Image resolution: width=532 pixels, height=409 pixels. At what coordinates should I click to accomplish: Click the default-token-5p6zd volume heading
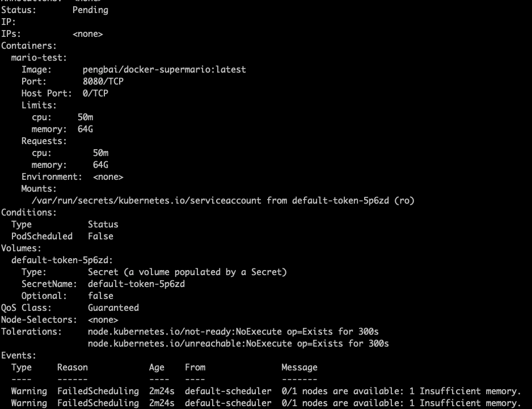62,260
